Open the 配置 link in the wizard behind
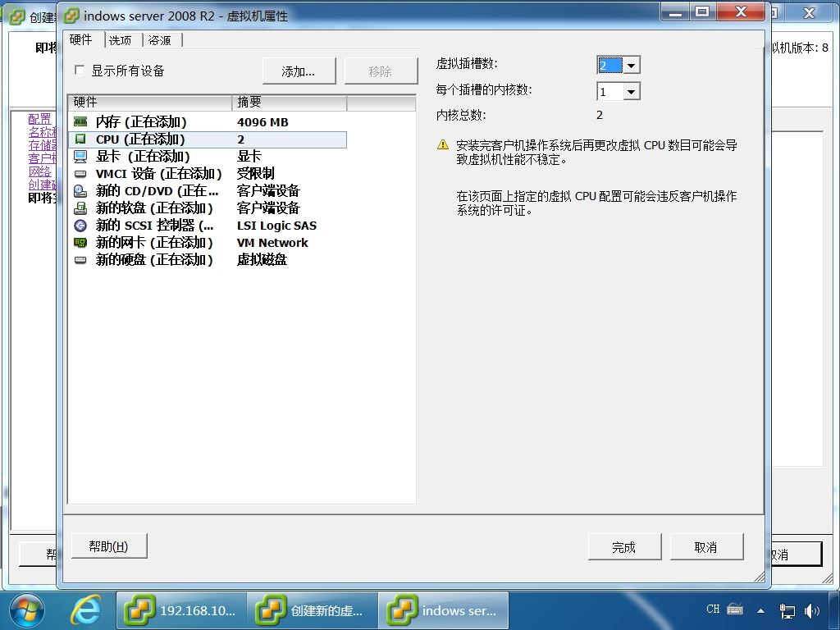 (39, 119)
